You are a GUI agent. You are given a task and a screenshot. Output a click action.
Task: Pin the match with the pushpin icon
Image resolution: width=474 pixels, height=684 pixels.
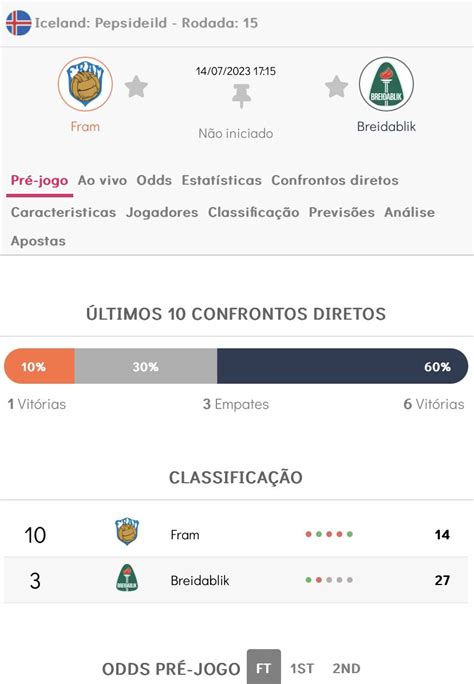point(241,96)
